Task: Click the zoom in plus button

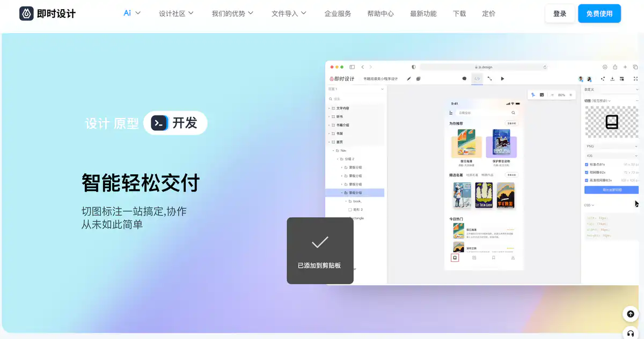Action: [x=570, y=95]
